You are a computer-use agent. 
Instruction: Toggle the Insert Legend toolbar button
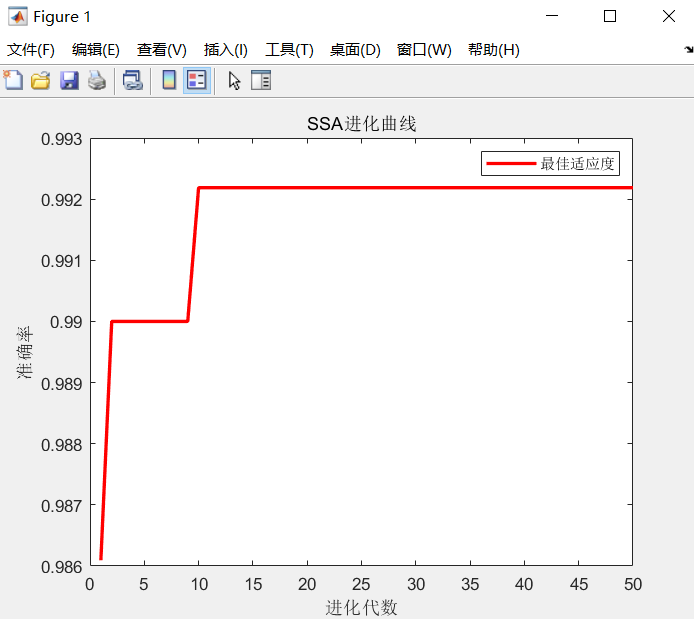tap(197, 81)
